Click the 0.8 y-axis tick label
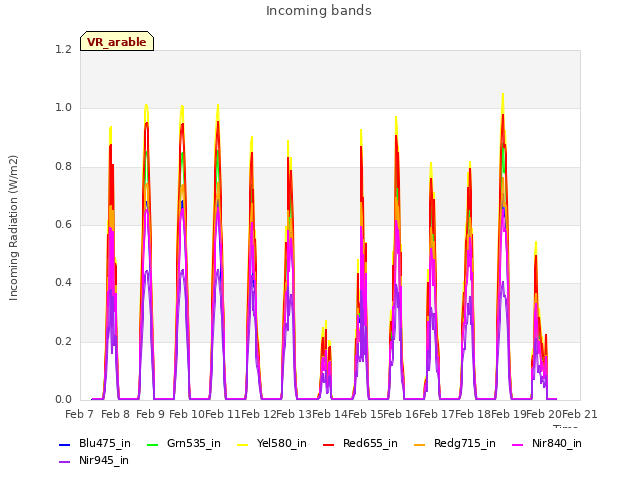The width and height of the screenshot is (640, 480). 63,167
